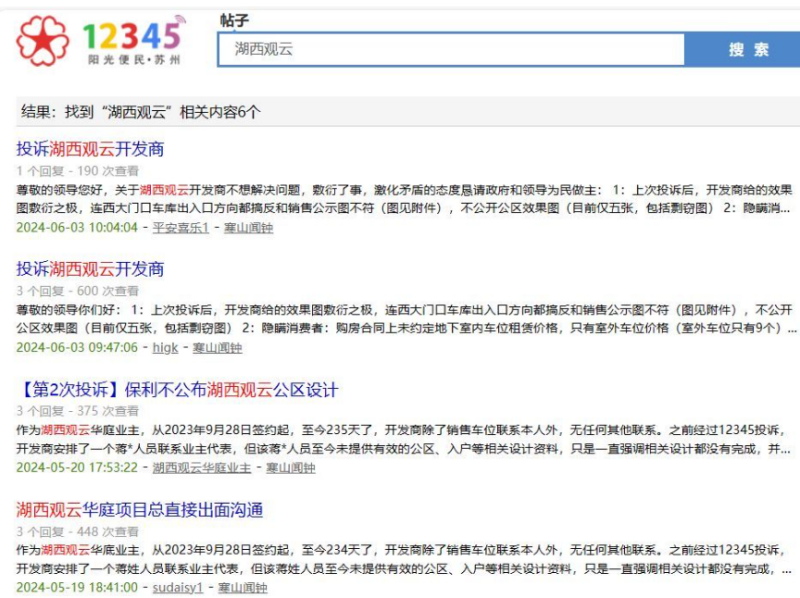This screenshot has width=800, height=598.
Task: Click the 3 个回复 - 600 次查看 stats
Action: pyautogui.click(x=78, y=291)
